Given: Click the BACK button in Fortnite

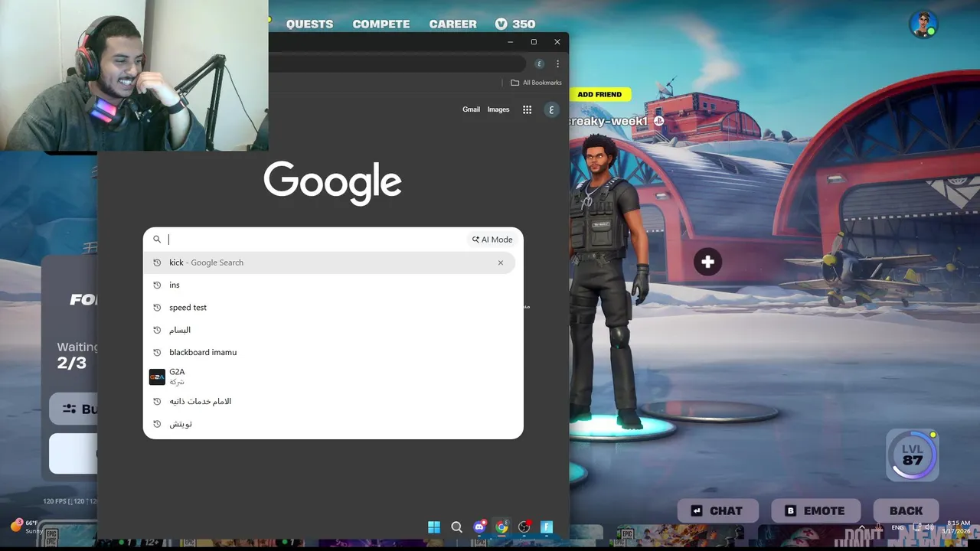Looking at the screenshot, I should tap(906, 510).
